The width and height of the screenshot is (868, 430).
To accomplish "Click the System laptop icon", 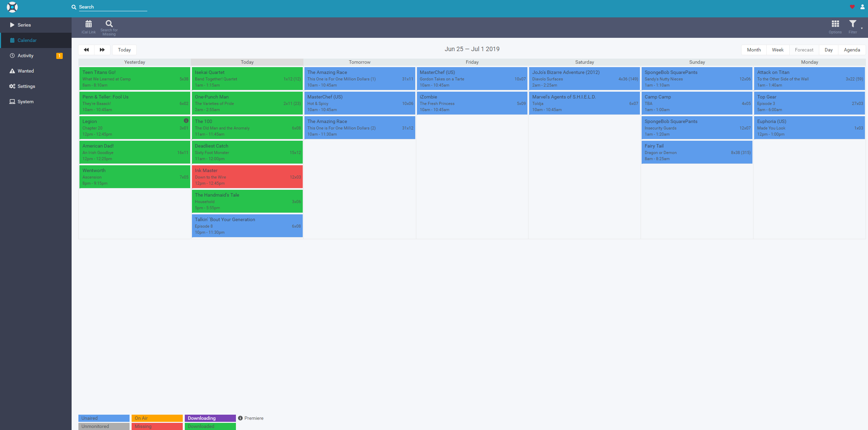I will 12,102.
